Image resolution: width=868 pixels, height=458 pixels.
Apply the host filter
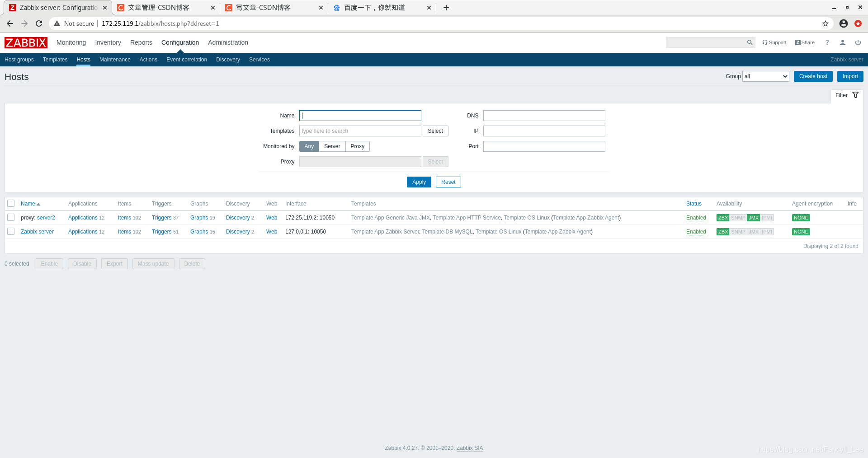(x=419, y=182)
